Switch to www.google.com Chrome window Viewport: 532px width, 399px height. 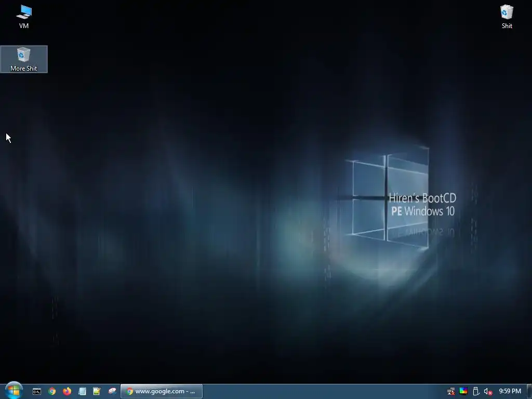(x=162, y=392)
